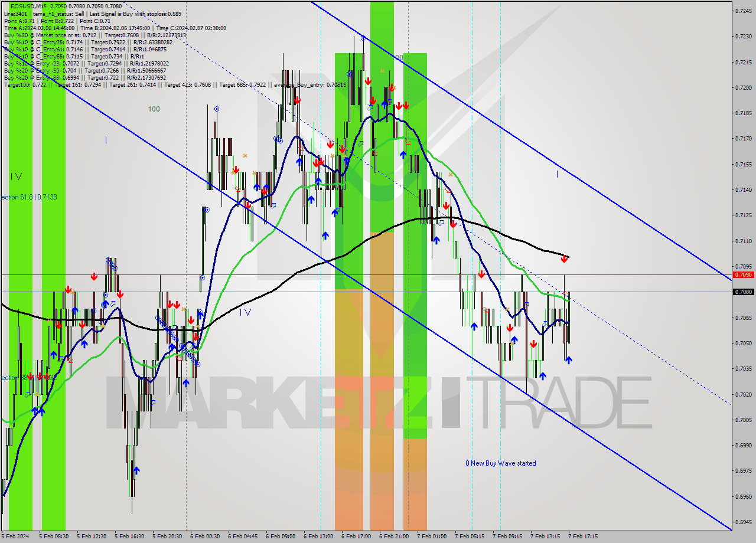This screenshot has height=543, width=756.
Task: Click the '6 Feb 13:00' time label
Action: click(318, 537)
